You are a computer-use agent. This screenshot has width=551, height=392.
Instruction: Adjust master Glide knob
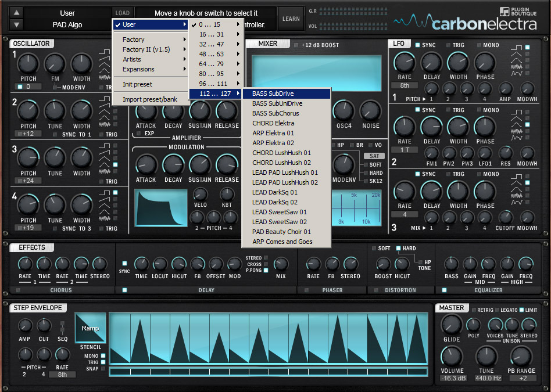pos(451,325)
